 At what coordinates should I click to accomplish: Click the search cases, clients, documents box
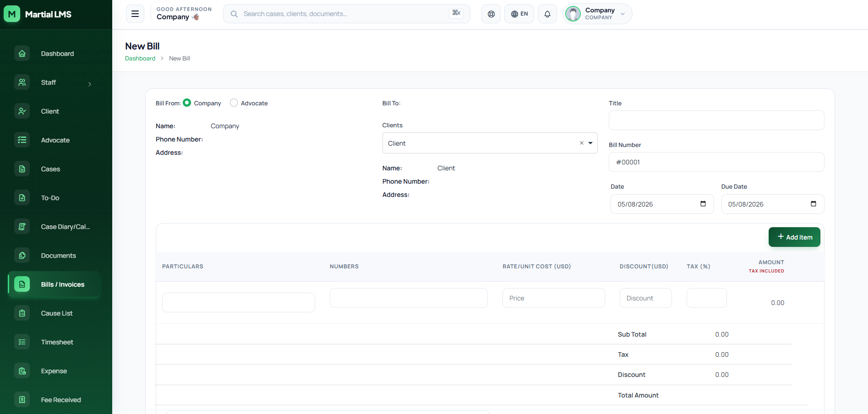347,14
